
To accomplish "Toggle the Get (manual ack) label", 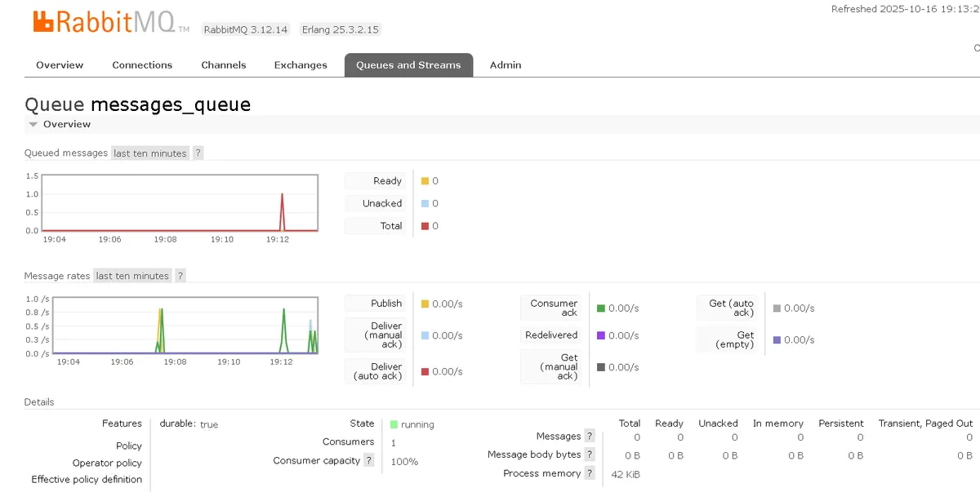I will [551, 367].
